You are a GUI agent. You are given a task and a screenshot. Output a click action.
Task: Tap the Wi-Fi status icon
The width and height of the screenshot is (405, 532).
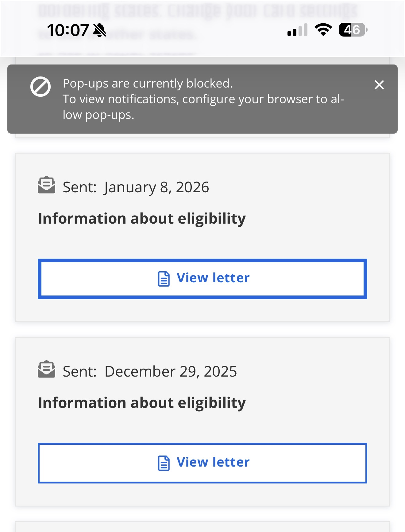click(x=323, y=30)
